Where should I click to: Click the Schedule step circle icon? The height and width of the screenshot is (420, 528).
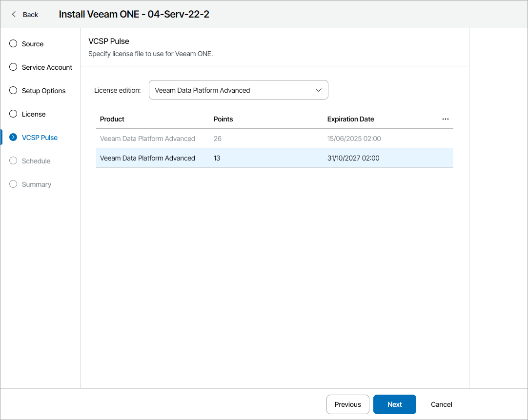click(x=14, y=161)
